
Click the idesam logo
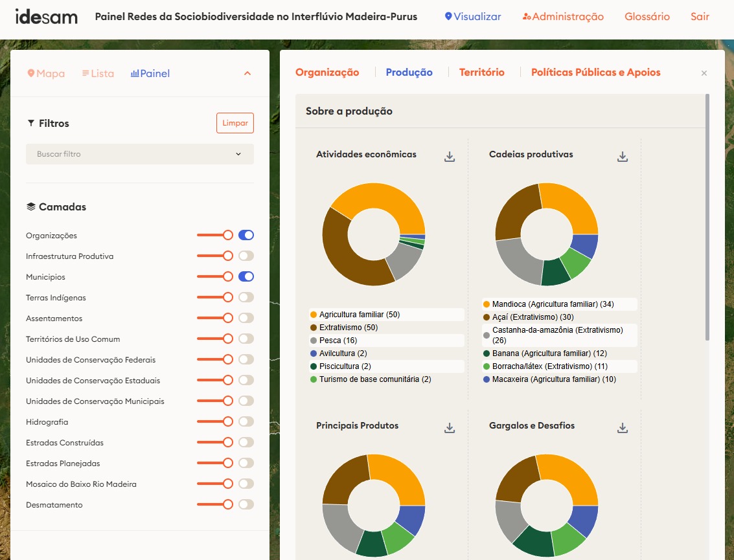click(46, 17)
